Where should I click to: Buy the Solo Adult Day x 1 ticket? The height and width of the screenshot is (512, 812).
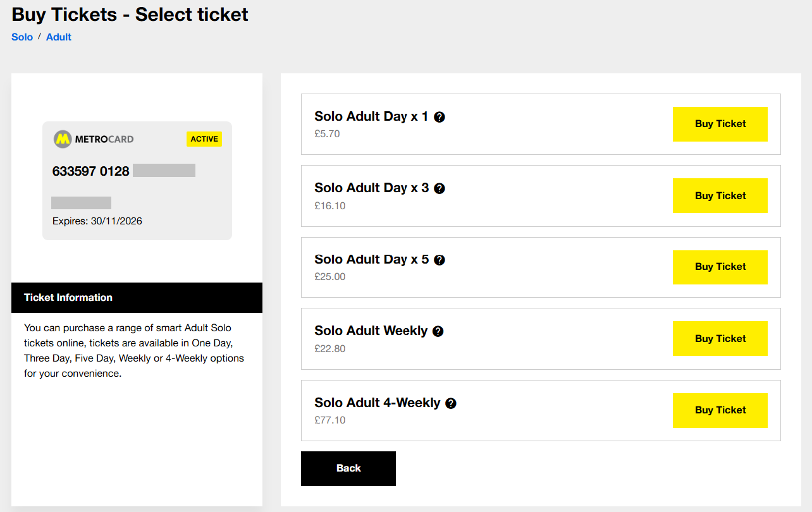720,124
